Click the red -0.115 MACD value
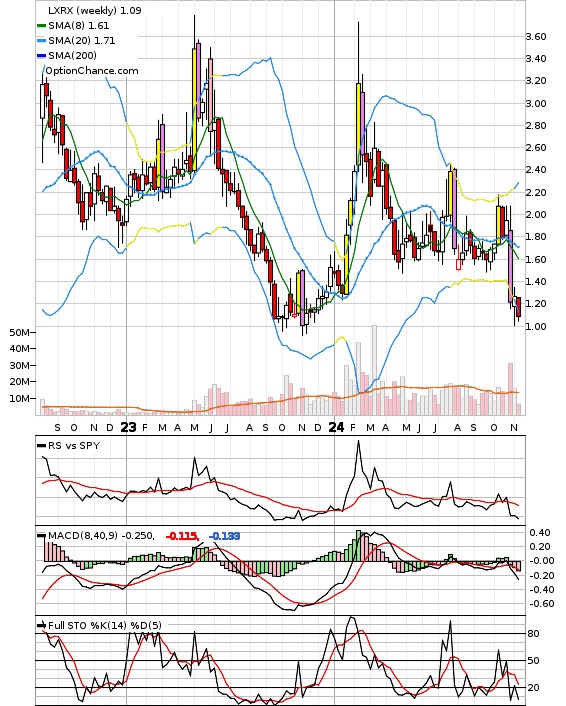Image resolution: width=566 pixels, height=706 pixels. pyautogui.click(x=182, y=536)
